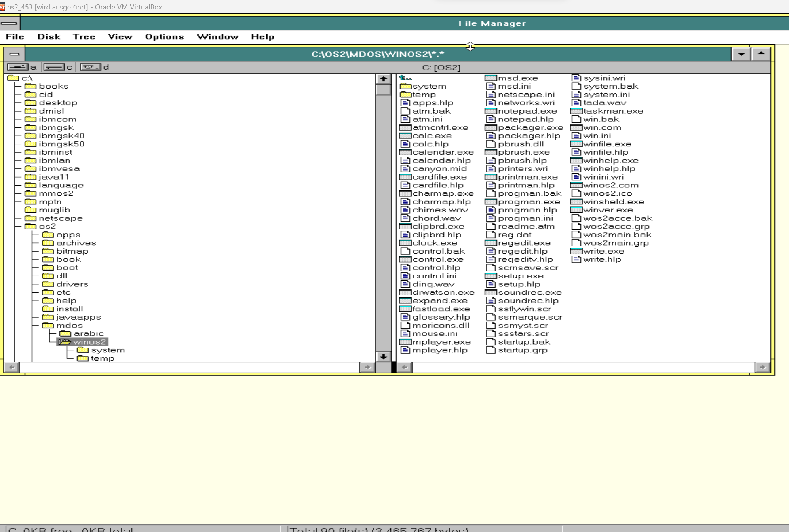The height and width of the screenshot is (532, 789).
Task: Select the msd.exe program icon
Action: (x=491, y=78)
